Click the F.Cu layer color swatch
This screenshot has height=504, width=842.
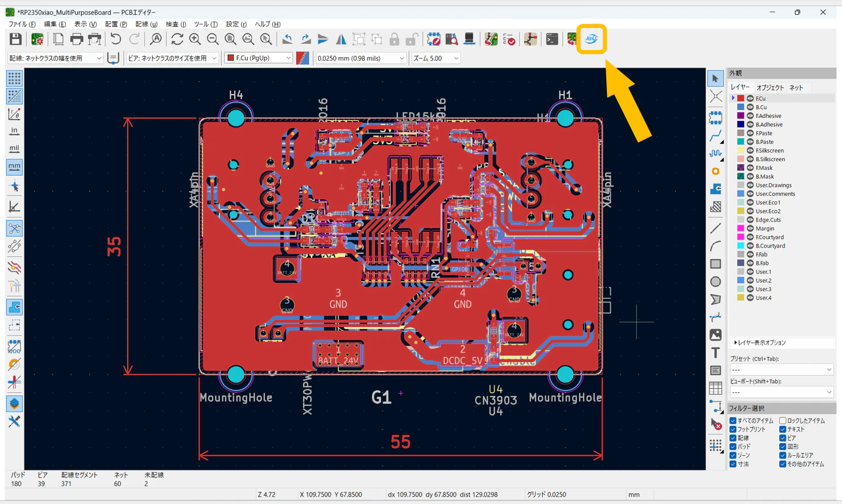(741, 98)
